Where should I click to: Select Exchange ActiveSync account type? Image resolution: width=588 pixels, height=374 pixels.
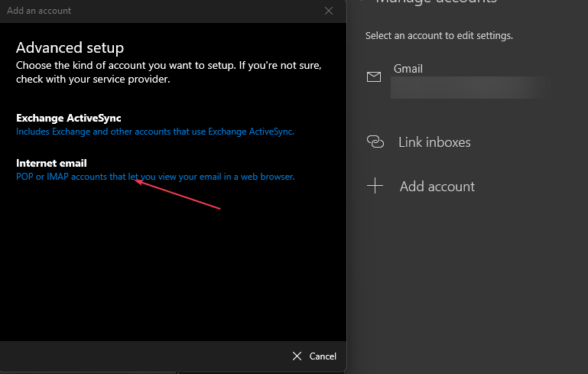tap(69, 118)
